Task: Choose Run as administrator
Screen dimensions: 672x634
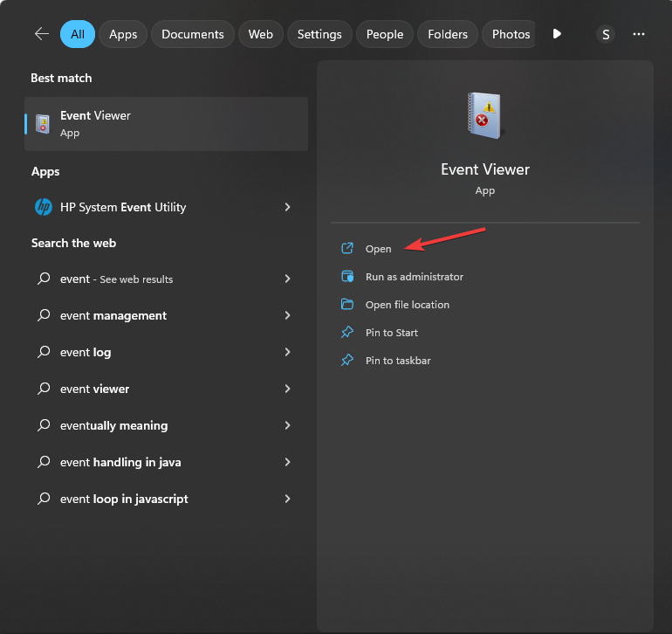Action: click(x=414, y=277)
